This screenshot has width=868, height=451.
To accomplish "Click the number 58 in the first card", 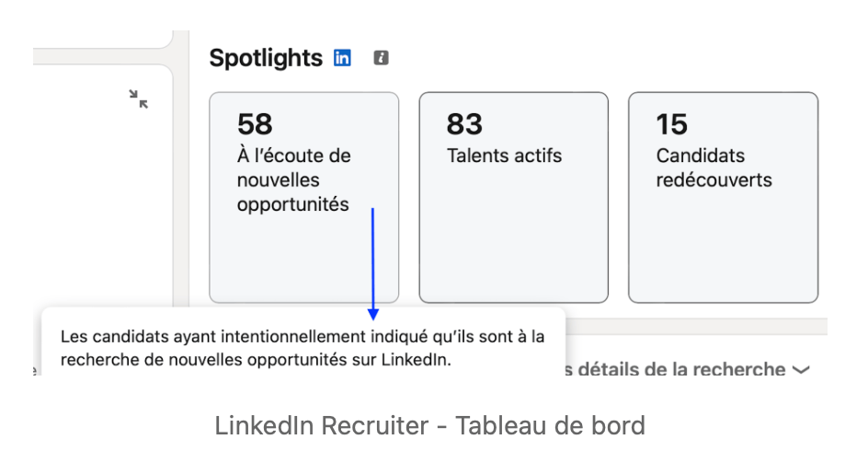I will [x=255, y=124].
